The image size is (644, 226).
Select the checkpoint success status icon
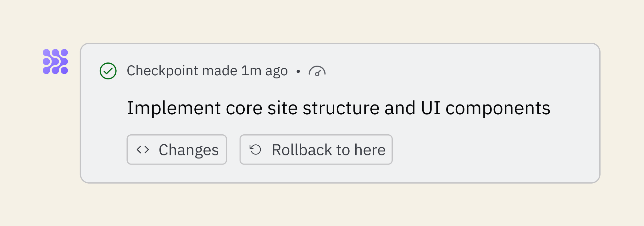pos(108,71)
